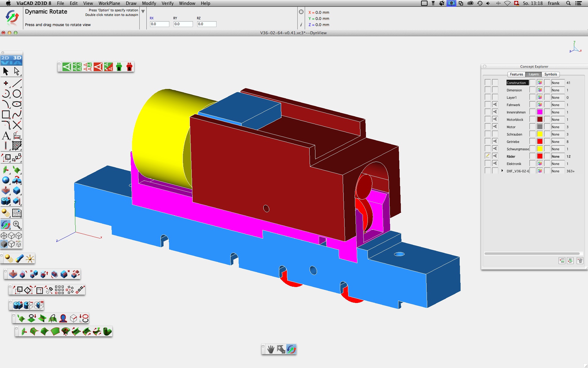588x368 pixels.
Task: Open the None dropdown for Fahrwerk
Action: tap(558, 105)
